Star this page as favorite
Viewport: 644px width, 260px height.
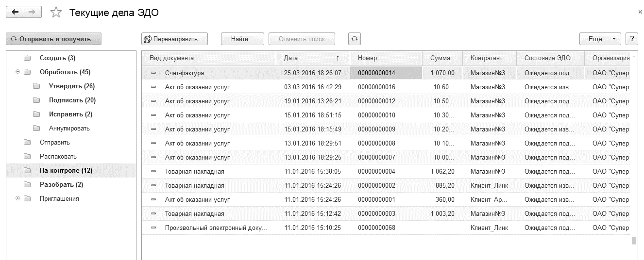[x=56, y=13]
